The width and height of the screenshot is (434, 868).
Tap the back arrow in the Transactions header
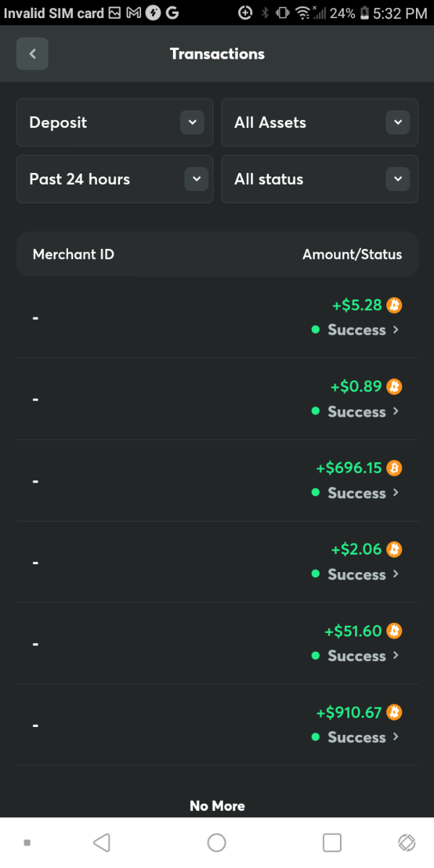tap(33, 54)
